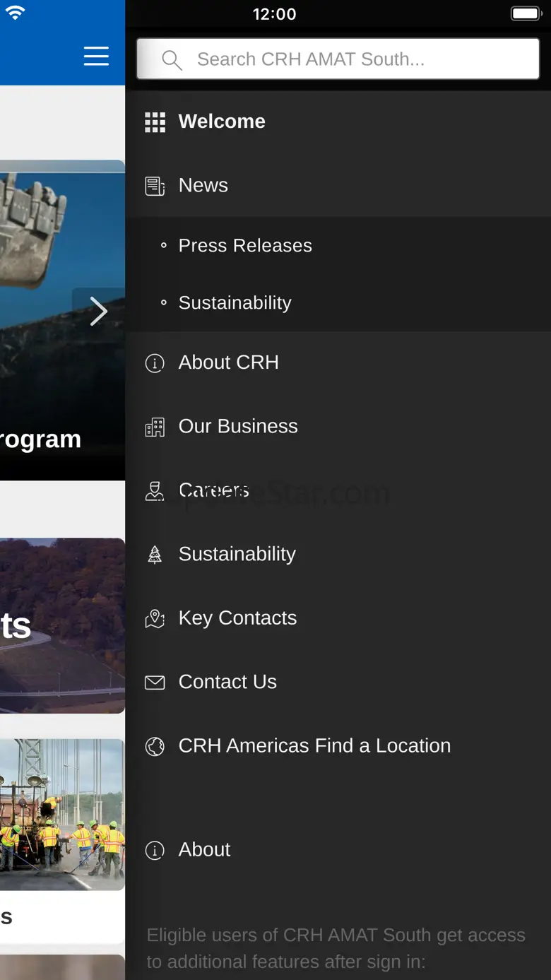Viewport: 551px width, 980px height.
Task: Open Key Contacts menu label
Action: click(237, 618)
